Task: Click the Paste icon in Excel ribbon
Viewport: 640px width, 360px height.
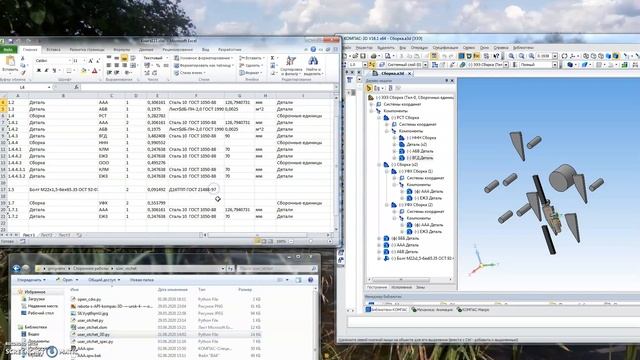Action: tap(10, 62)
